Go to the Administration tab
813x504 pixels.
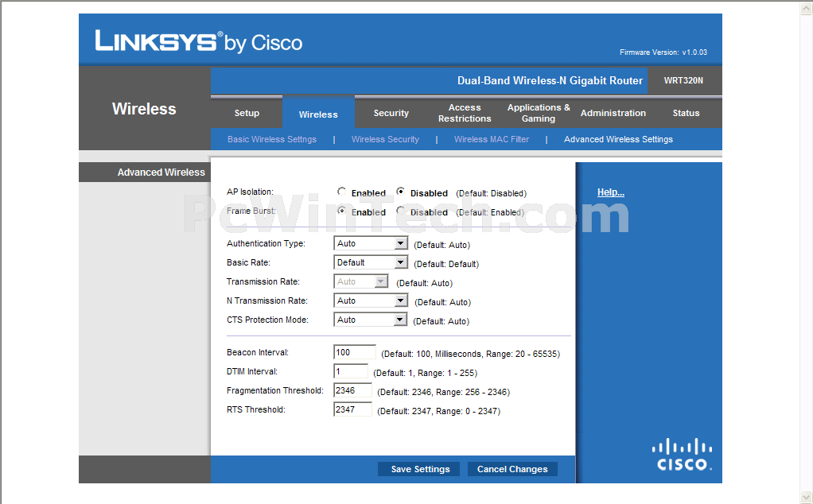pyautogui.click(x=613, y=113)
